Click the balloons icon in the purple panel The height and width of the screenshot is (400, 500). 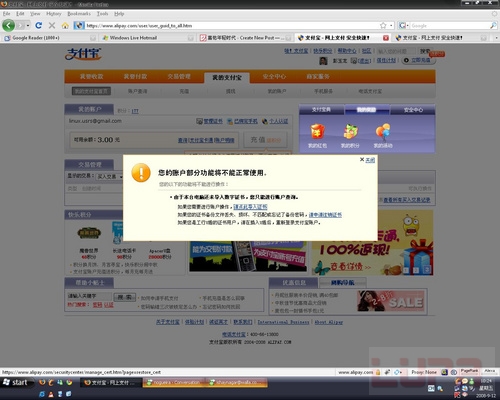point(383,132)
